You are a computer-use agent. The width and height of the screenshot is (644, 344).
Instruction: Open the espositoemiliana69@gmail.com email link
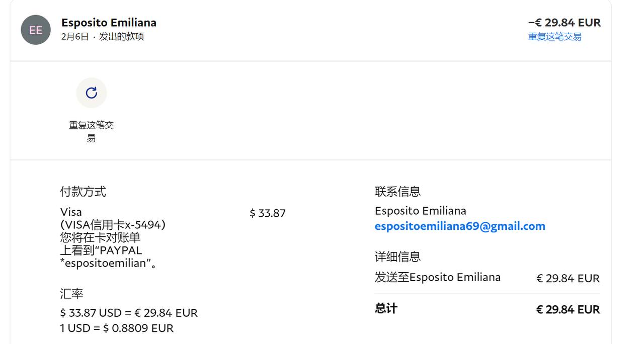pos(460,226)
